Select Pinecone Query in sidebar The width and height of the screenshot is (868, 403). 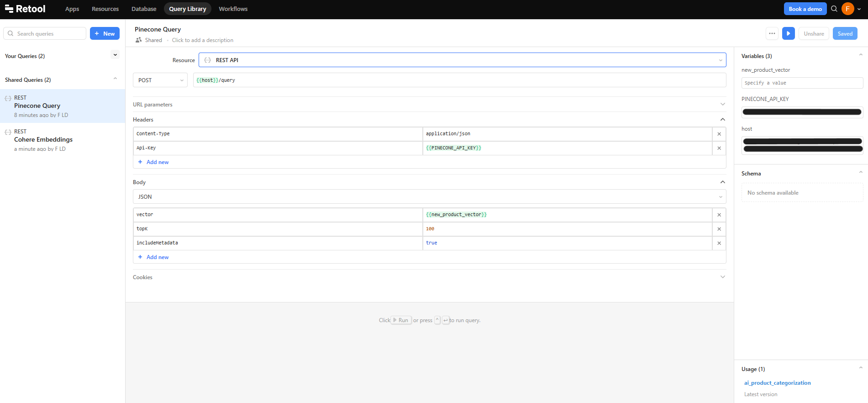click(x=63, y=106)
